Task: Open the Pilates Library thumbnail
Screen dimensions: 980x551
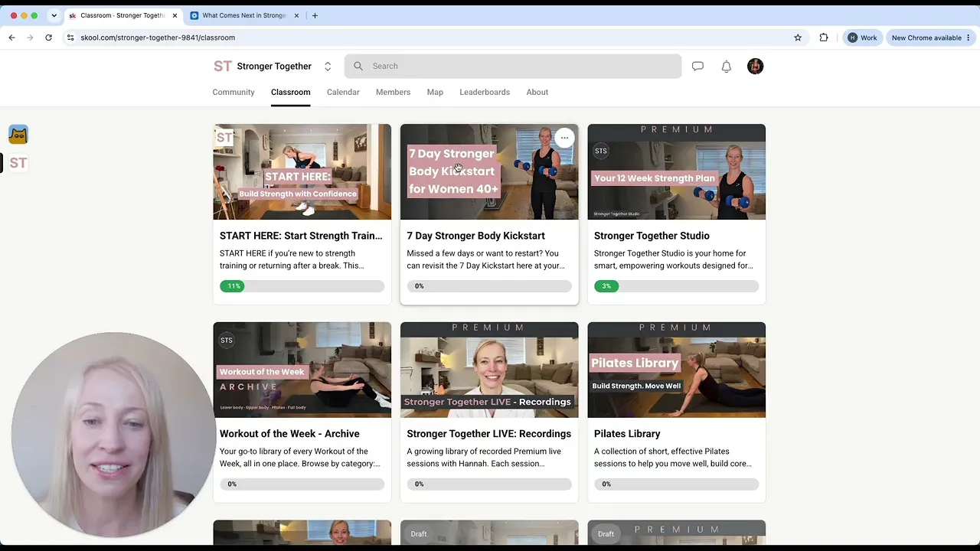Action: pyautogui.click(x=676, y=370)
